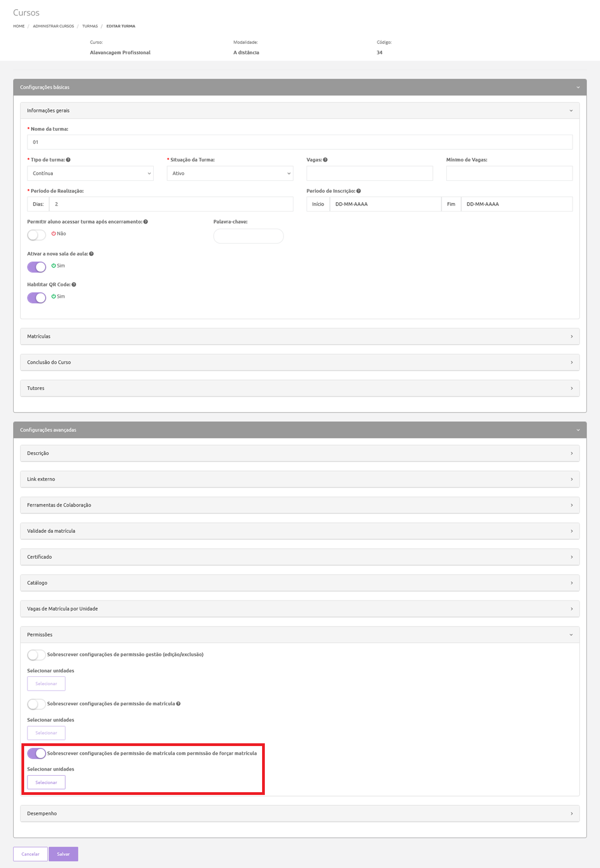Disable the Habilitar QR Code switch
600x868 pixels.
pyautogui.click(x=37, y=298)
